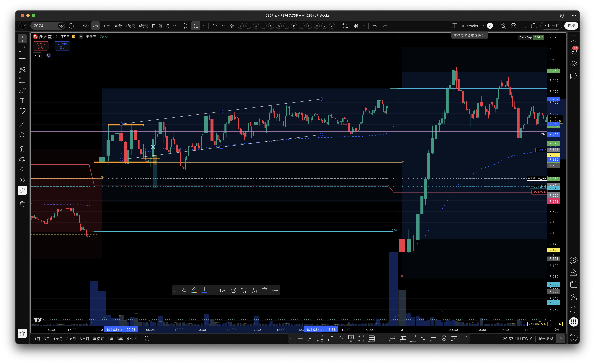Image resolution: width=595 pixels, height=364 pixels.
Task: Toggle stay in drawing mode pencil-lock
Action: (x=22, y=159)
